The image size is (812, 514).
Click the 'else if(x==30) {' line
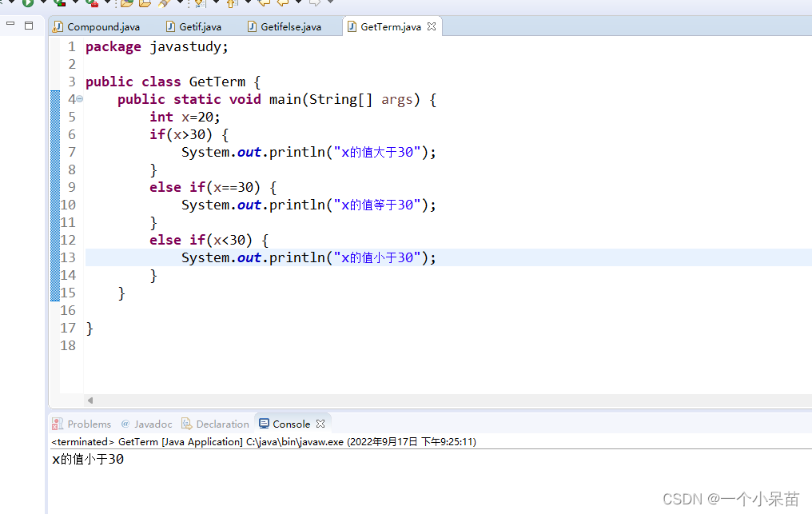213,187
